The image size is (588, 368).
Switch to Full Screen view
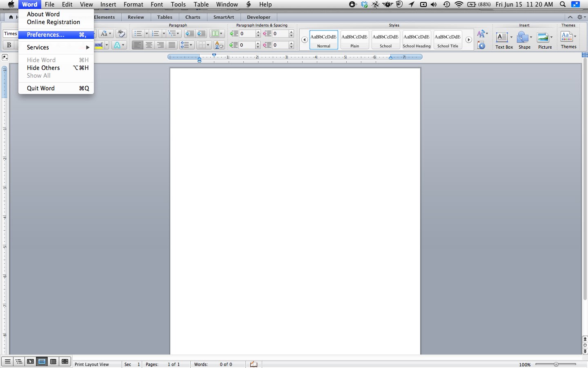65,362
